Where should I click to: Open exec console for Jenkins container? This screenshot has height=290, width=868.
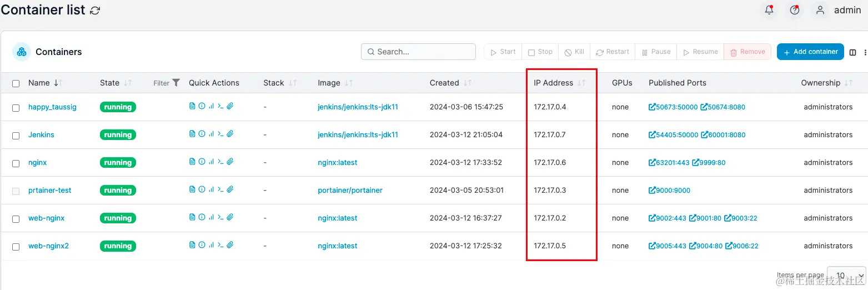220,134
